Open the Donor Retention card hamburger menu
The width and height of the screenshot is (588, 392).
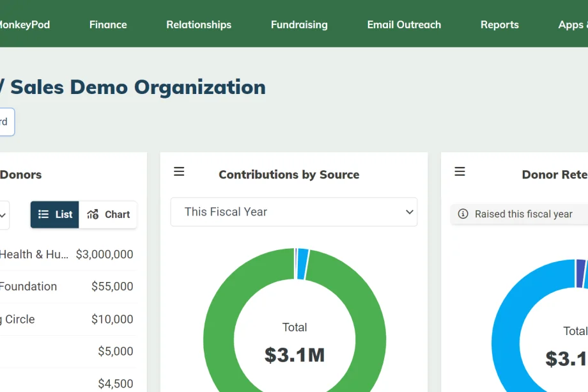[460, 172]
